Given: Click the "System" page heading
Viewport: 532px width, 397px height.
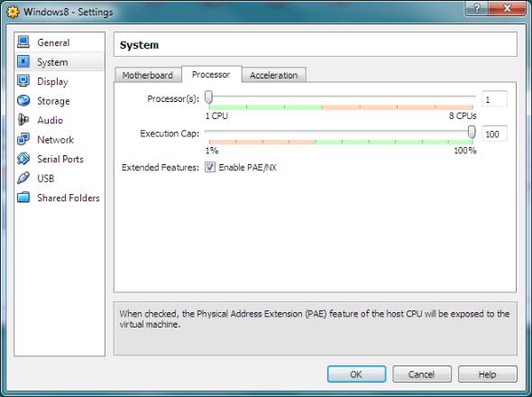Looking at the screenshot, I should click(139, 45).
